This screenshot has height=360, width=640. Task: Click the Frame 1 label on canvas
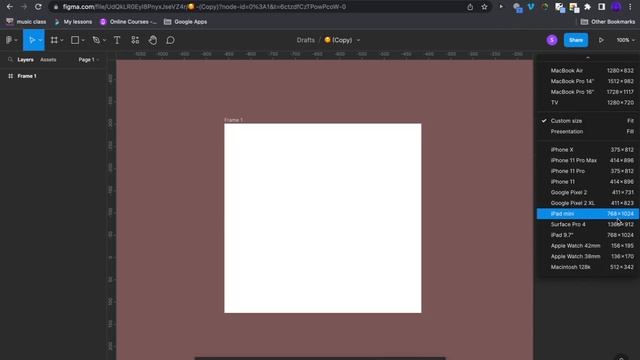(233, 120)
